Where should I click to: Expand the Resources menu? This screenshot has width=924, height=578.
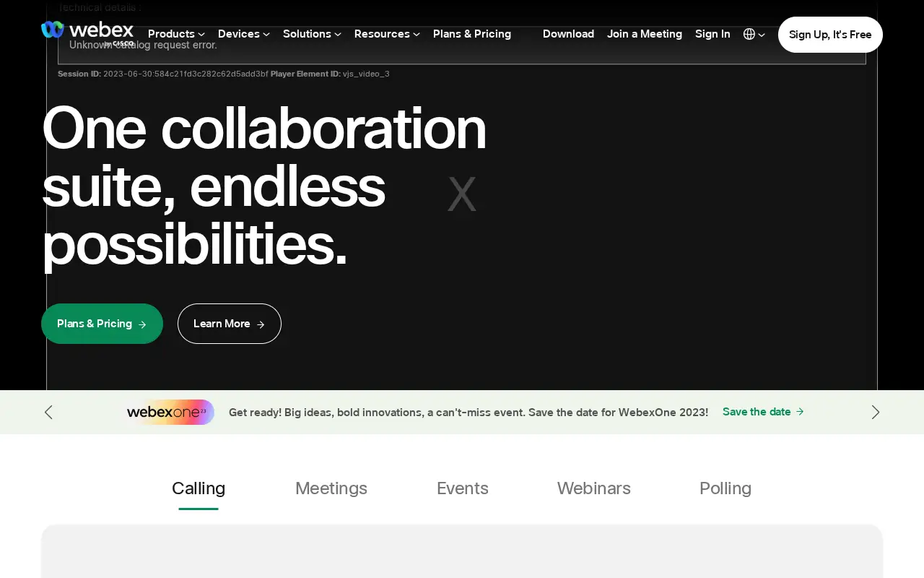coord(387,34)
